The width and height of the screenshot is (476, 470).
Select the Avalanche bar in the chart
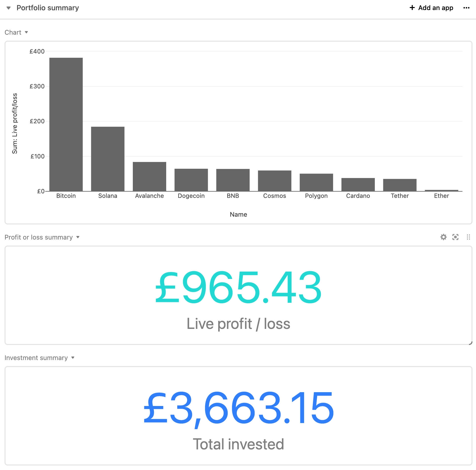pos(149,177)
